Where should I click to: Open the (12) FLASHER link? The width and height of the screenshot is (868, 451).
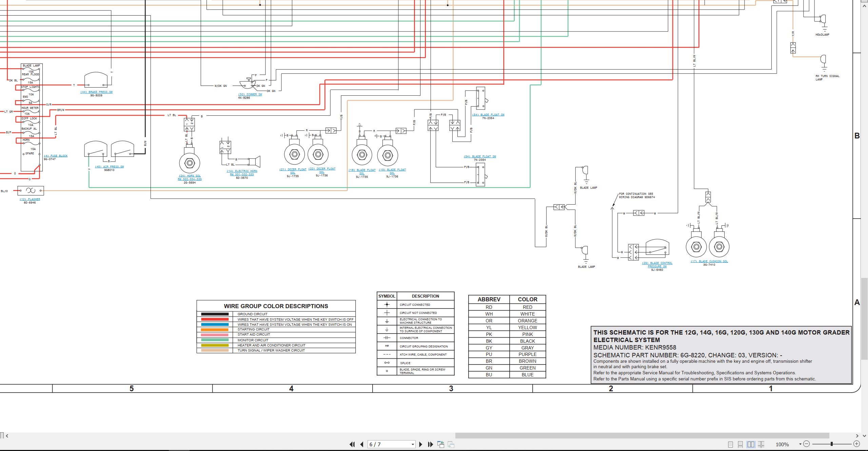[30, 199]
